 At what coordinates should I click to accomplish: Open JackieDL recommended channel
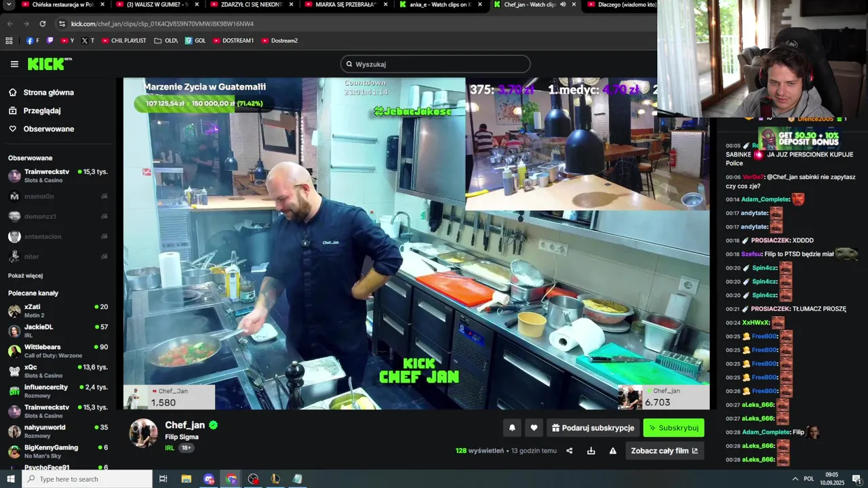pyautogui.click(x=58, y=331)
